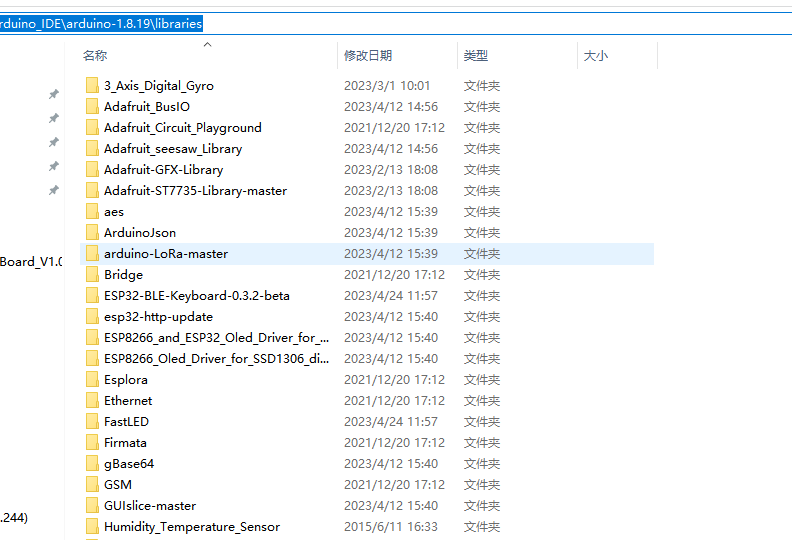The height and width of the screenshot is (540, 792).
Task: Click the Firmata folder icon
Action: tap(92, 443)
